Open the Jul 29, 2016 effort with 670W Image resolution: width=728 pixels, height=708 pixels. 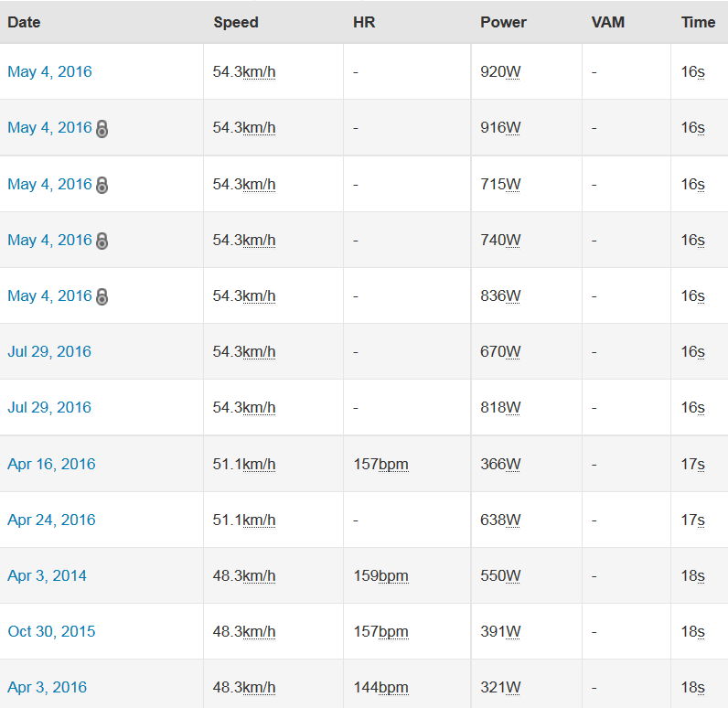coord(49,351)
